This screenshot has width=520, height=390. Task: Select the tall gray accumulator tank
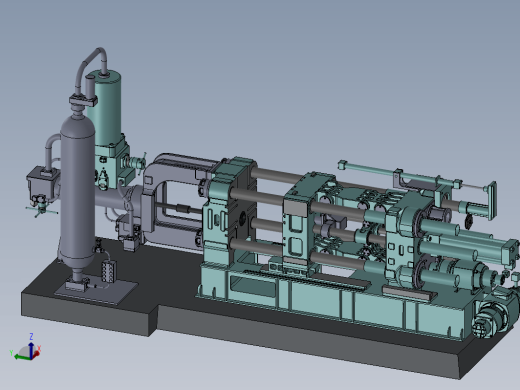pos(77,192)
